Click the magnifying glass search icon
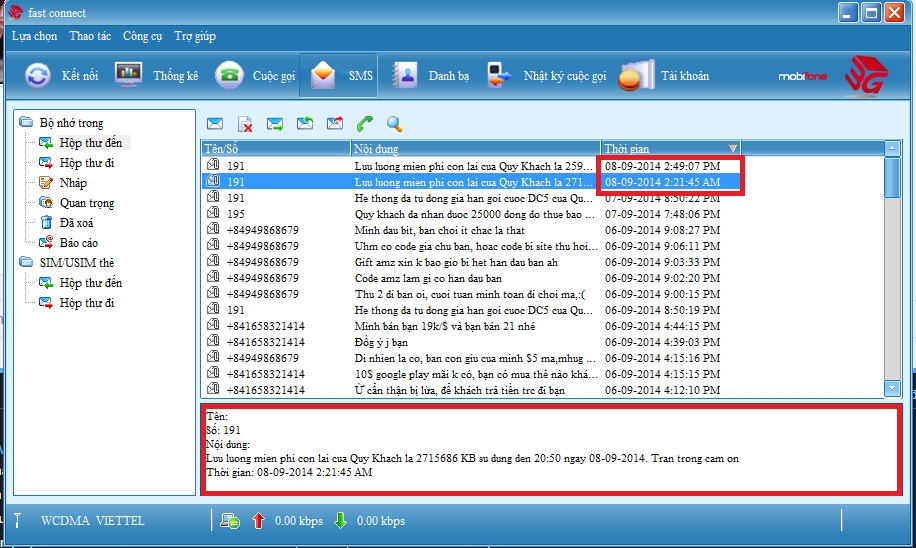This screenshot has height=548, width=916. pos(395,124)
